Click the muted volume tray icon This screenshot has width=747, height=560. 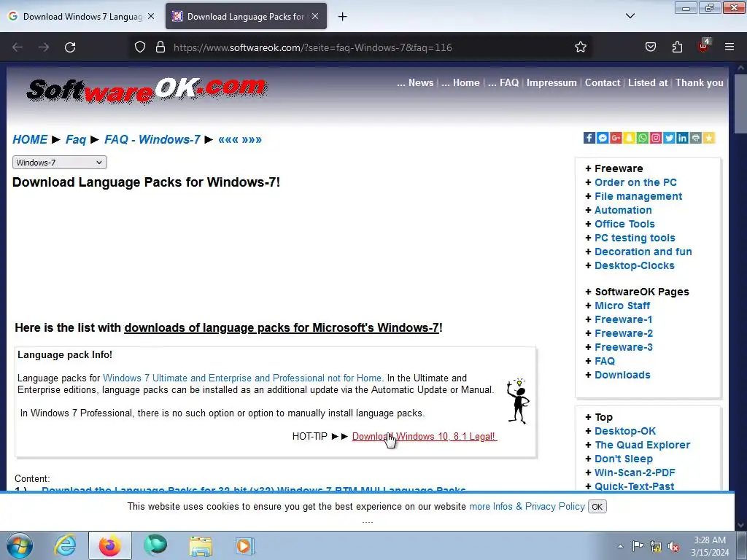(x=673, y=547)
